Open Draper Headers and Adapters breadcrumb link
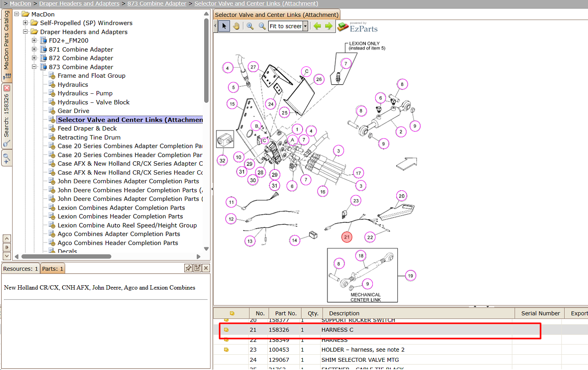 pos(79,4)
